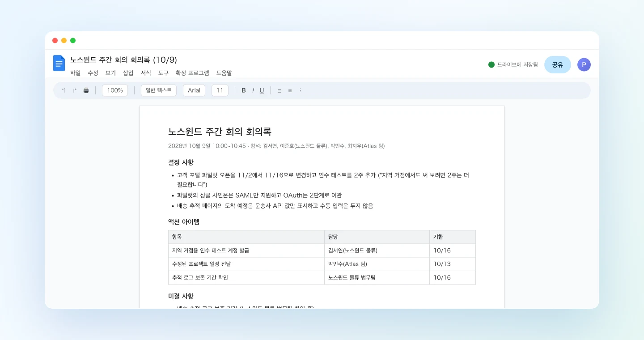The height and width of the screenshot is (340, 644).
Task: Click the 기한 table header cell
Action: point(453,237)
